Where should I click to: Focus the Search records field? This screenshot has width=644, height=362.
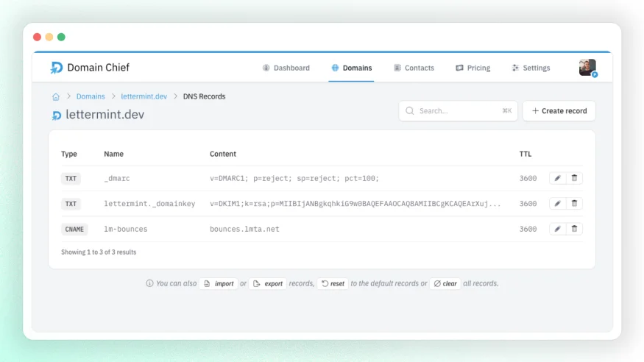pos(458,111)
